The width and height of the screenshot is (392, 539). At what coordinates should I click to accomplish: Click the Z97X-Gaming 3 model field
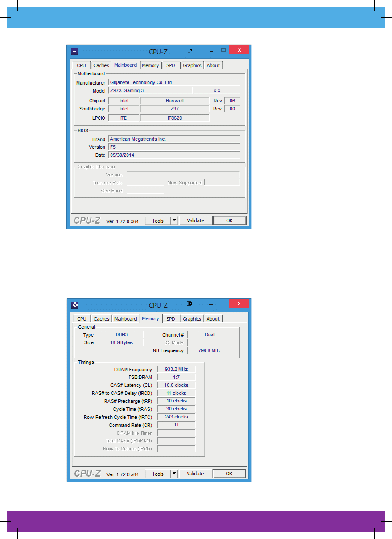(150, 91)
